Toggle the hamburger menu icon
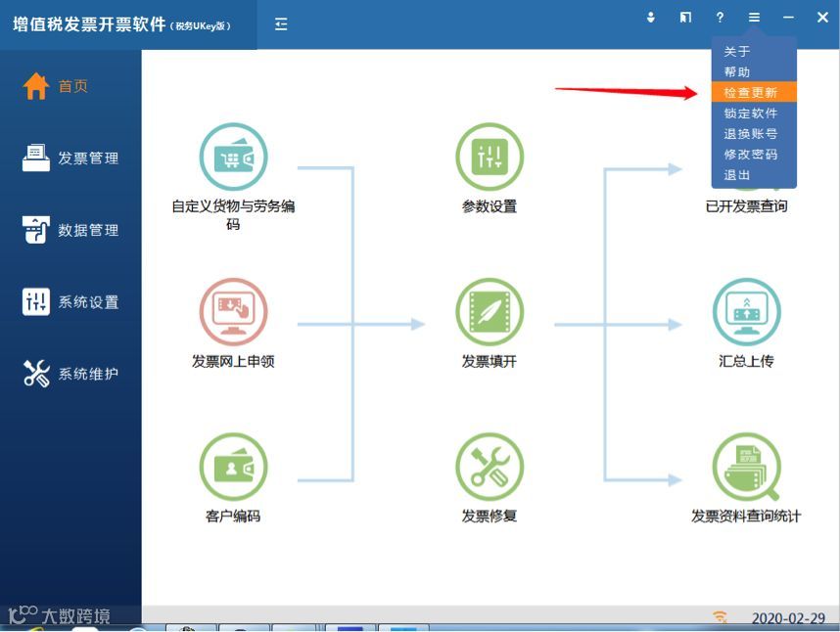 (x=754, y=18)
